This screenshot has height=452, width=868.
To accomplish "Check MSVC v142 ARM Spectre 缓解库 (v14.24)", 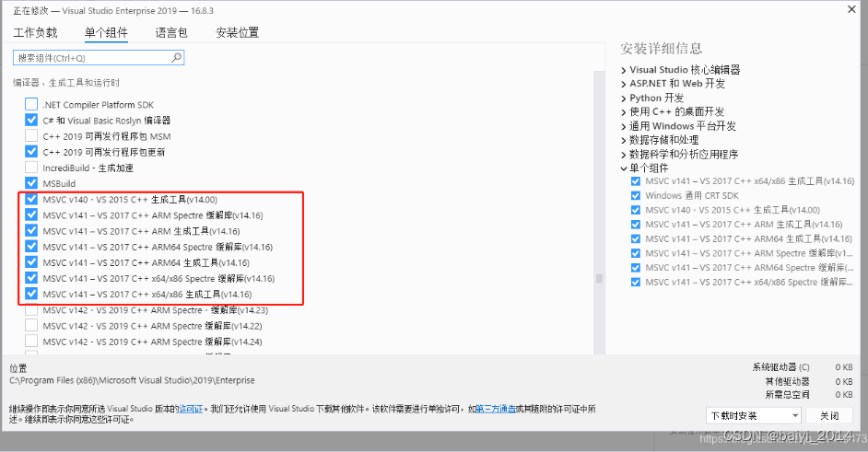I will (31, 342).
